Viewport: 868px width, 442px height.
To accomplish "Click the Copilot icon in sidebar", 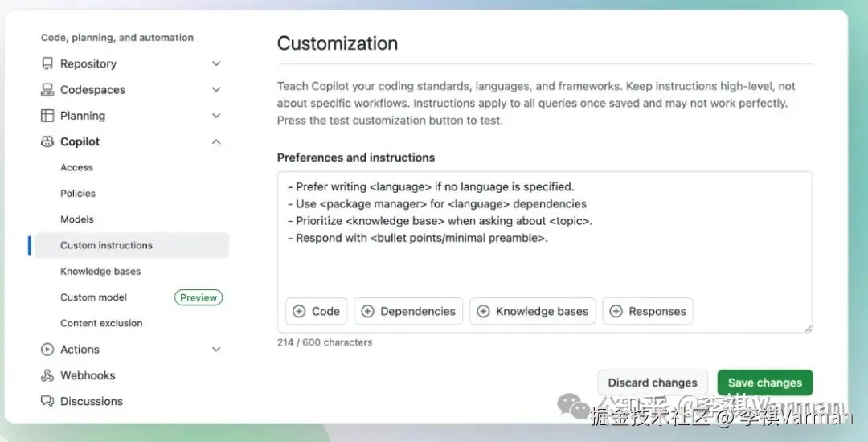I will coord(47,141).
